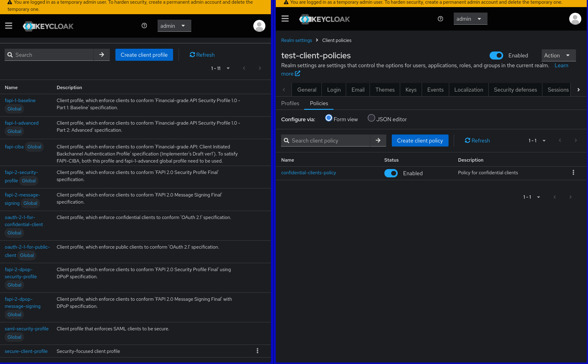Screen dimensions: 588x364
Task: Open user avatar menu in left window
Action: pyautogui.click(x=259, y=26)
